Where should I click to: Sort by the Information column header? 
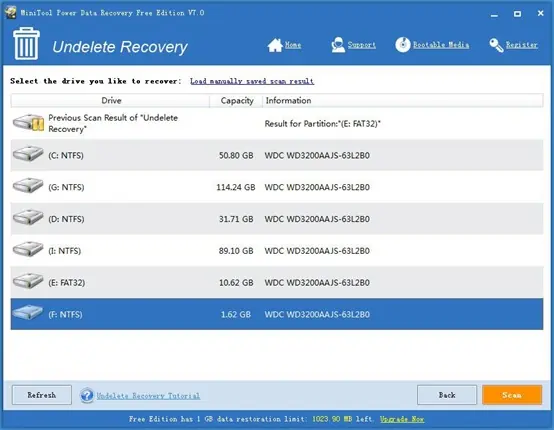tap(403, 101)
